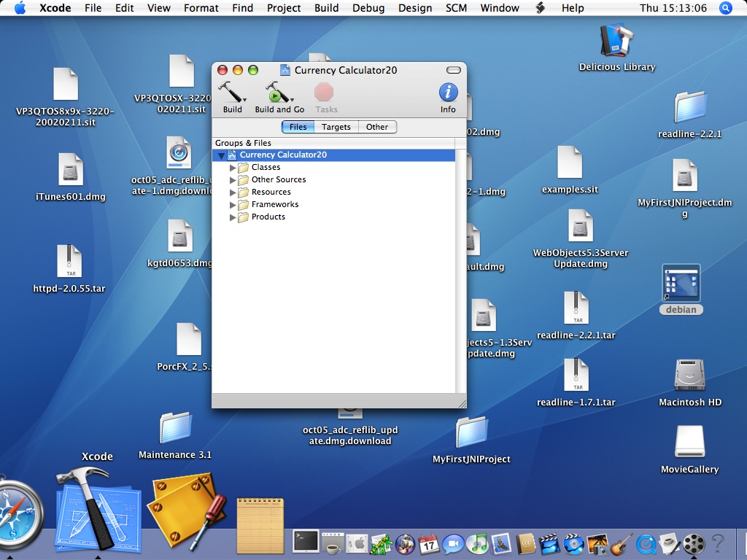747x560 pixels.
Task: Select the examples.sit desktop file
Action: tap(569, 163)
